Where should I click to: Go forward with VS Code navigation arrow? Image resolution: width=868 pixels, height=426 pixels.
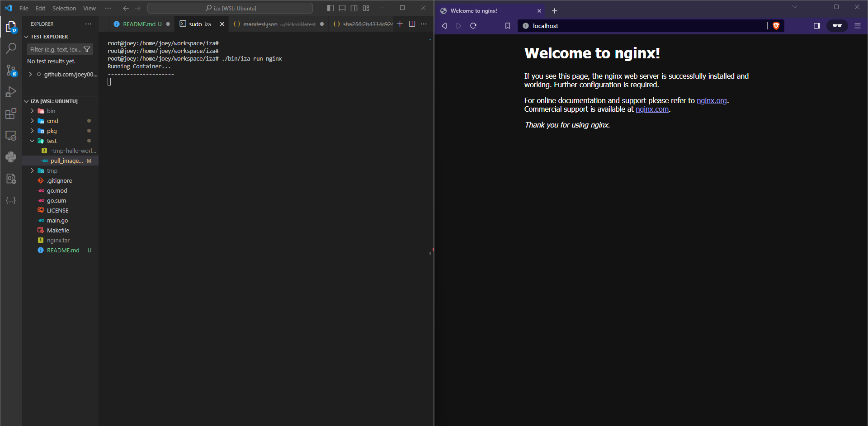(x=138, y=8)
